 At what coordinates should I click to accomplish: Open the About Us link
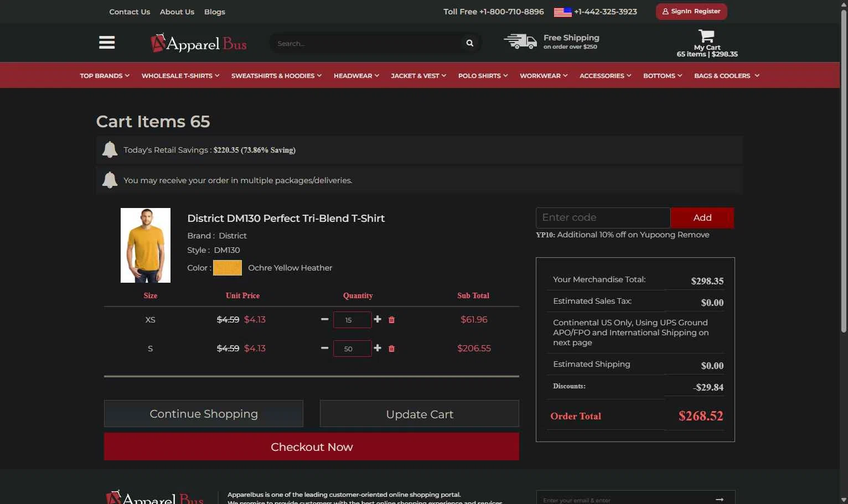(177, 12)
